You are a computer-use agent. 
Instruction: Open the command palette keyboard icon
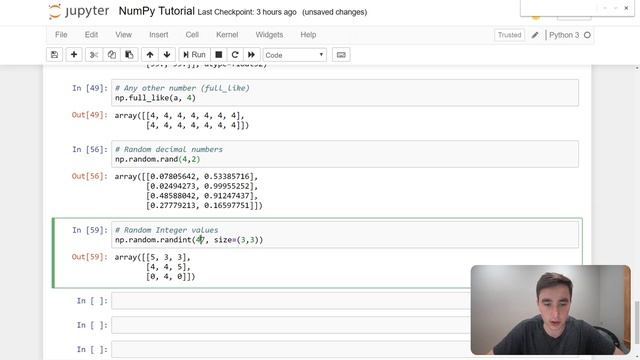click(341, 55)
